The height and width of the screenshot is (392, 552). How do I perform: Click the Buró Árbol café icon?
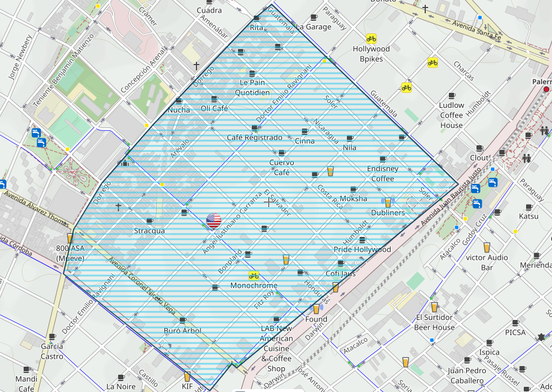pyautogui.click(x=182, y=321)
